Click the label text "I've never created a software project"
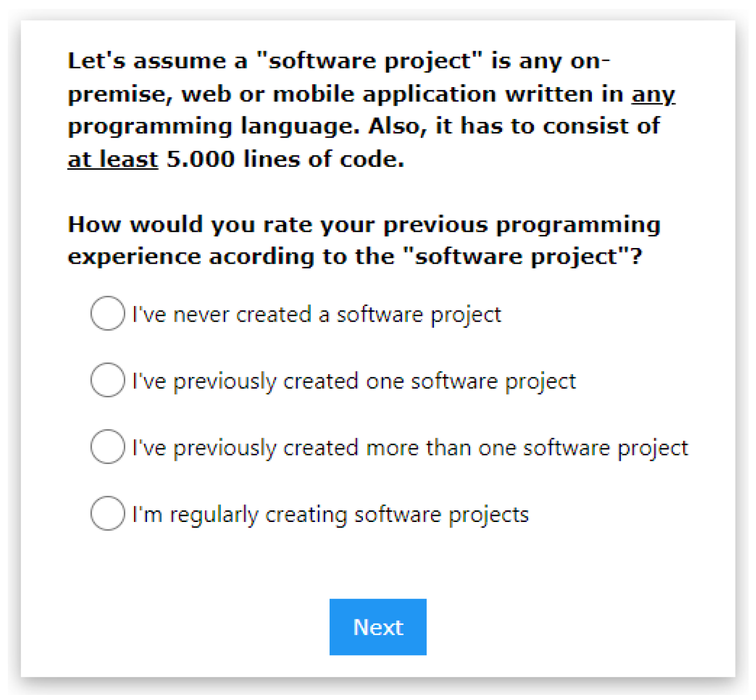 coord(317,315)
